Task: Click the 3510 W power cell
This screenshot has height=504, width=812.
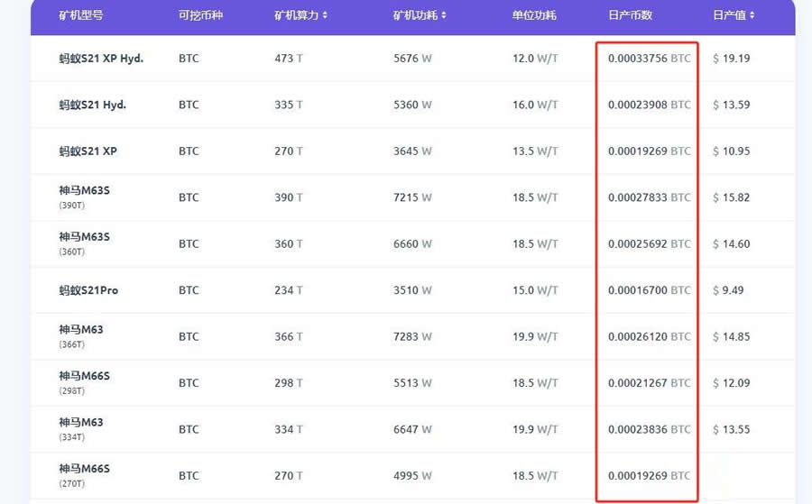Action: tap(412, 290)
